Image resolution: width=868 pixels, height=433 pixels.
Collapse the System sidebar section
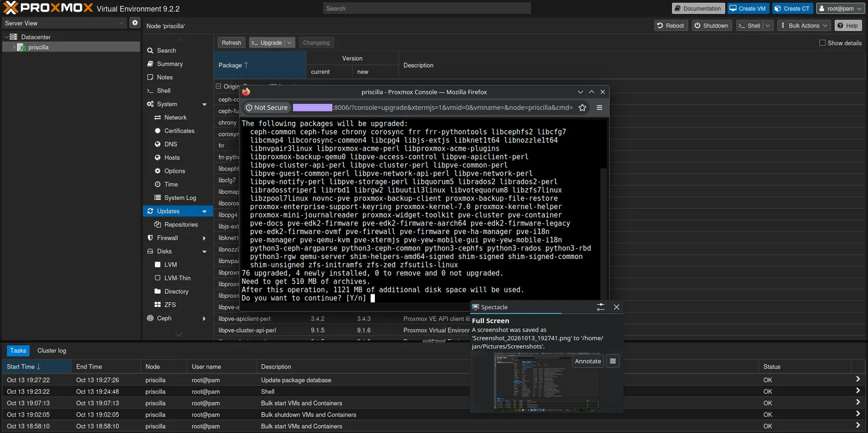pyautogui.click(x=205, y=104)
